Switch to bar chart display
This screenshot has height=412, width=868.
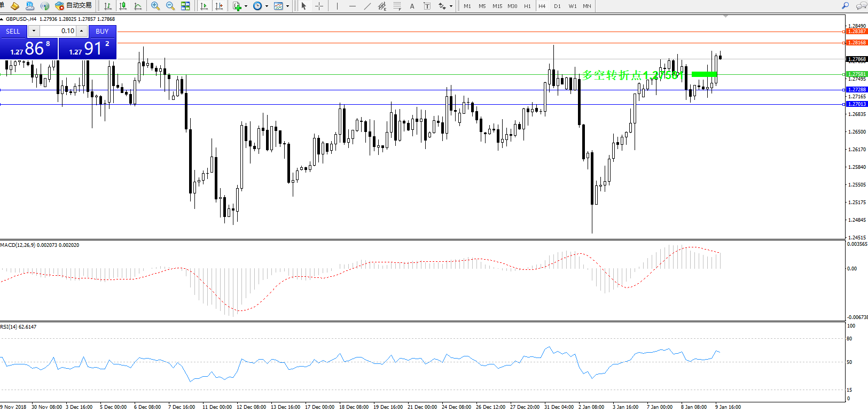108,6
